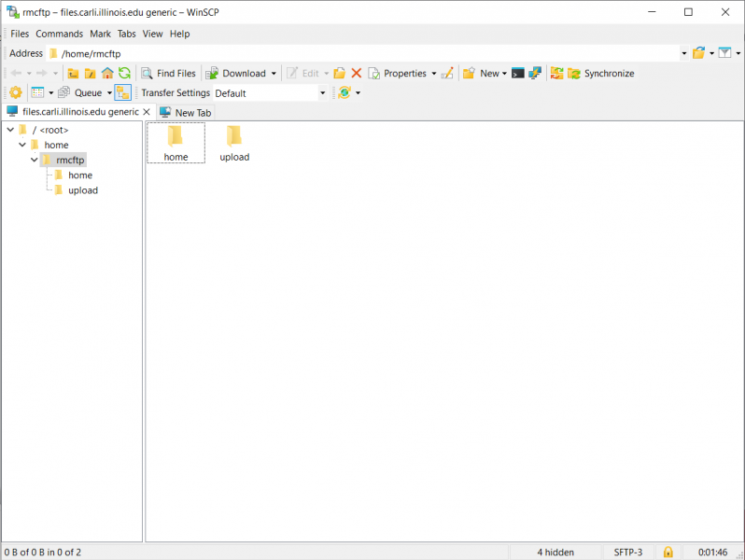The image size is (745, 560).
Task: Select the upload folder in file pane
Action: click(234, 143)
